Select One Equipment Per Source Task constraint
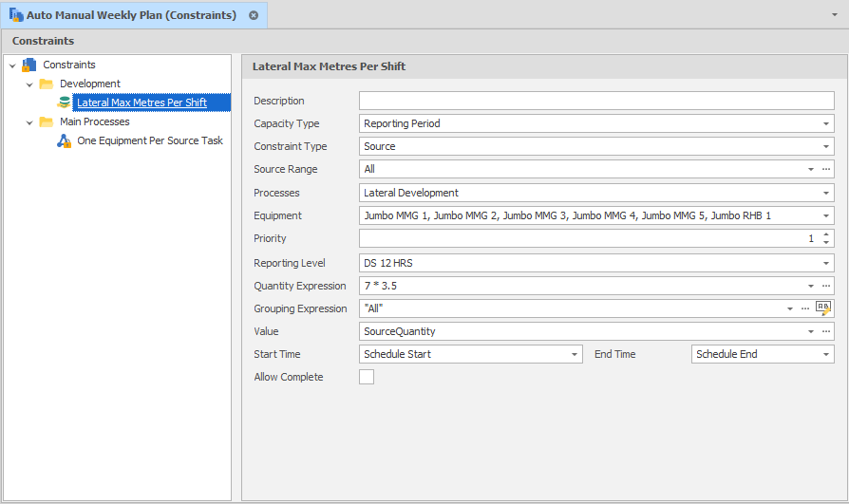 (x=150, y=140)
